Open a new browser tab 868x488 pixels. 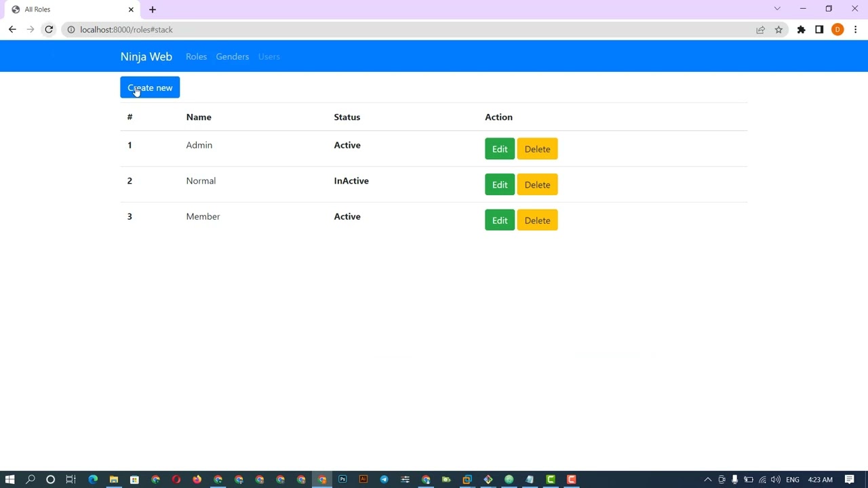(153, 9)
